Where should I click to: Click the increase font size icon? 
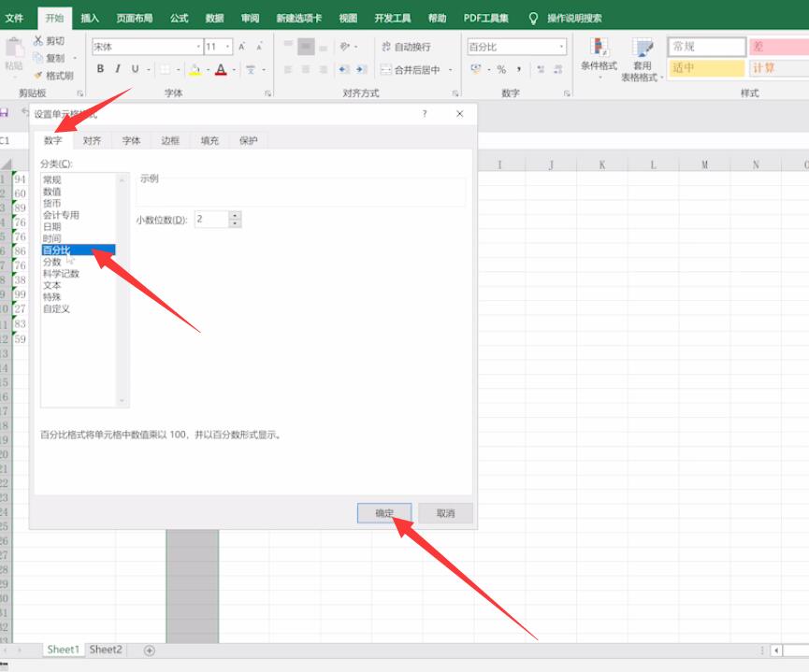point(242,47)
